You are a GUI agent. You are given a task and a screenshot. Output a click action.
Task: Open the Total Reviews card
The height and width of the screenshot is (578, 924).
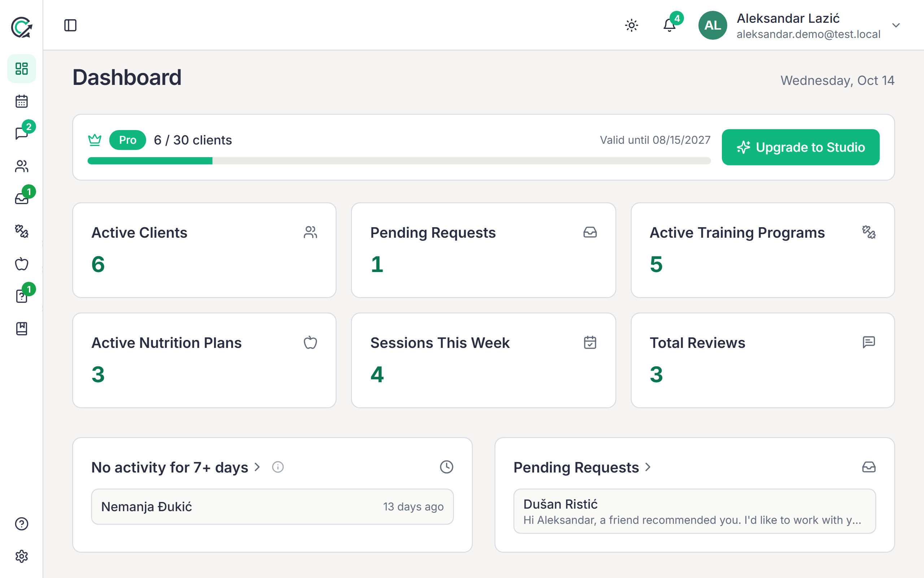coord(763,360)
